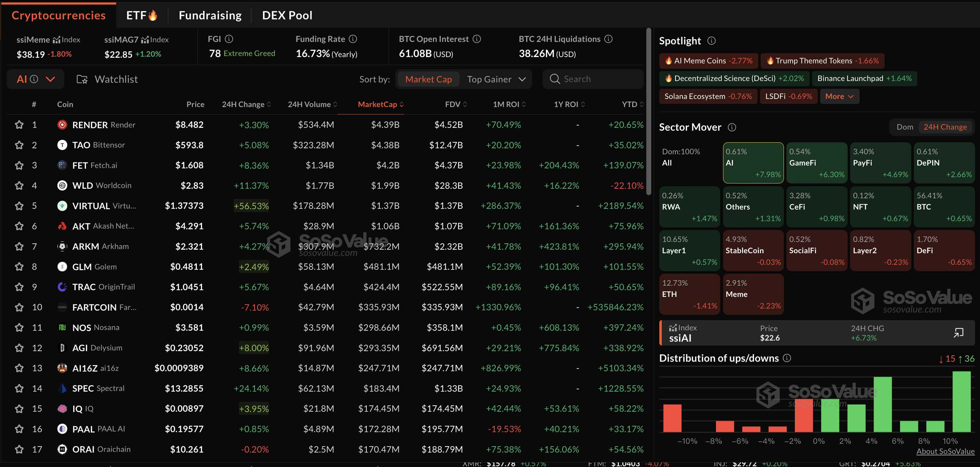This screenshot has width=980, height=467.
Task: Click the Worldcoin WLD logo icon
Action: [62, 185]
